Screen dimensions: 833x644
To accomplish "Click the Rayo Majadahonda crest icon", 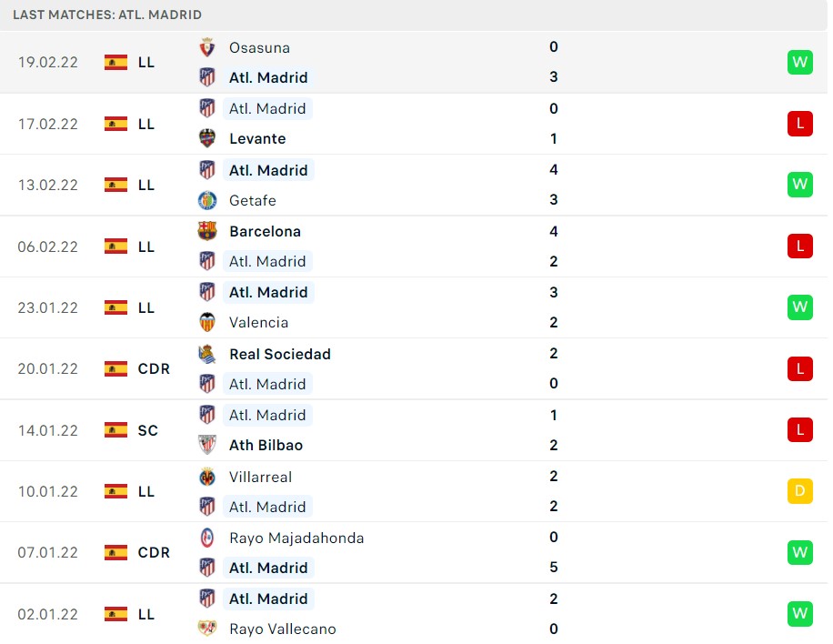I will pos(206,538).
